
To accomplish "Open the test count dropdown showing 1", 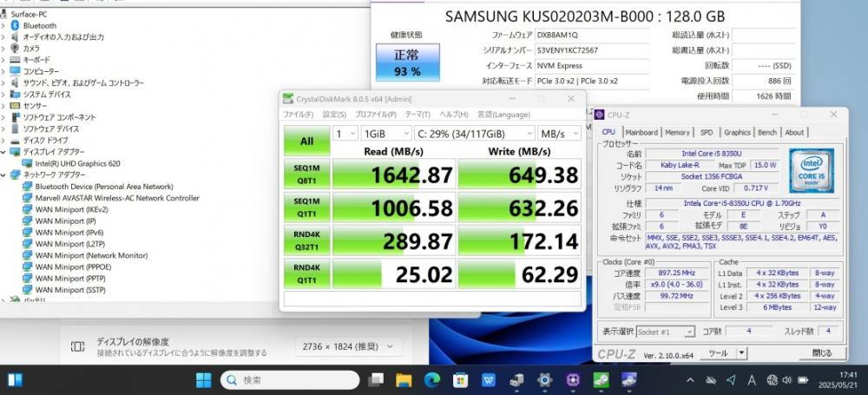I will [x=345, y=134].
